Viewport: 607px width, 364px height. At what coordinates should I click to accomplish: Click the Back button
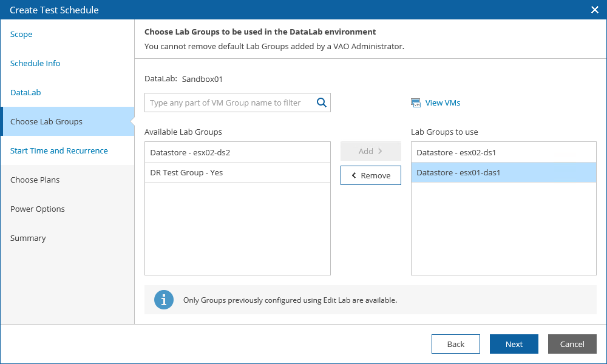pos(455,344)
